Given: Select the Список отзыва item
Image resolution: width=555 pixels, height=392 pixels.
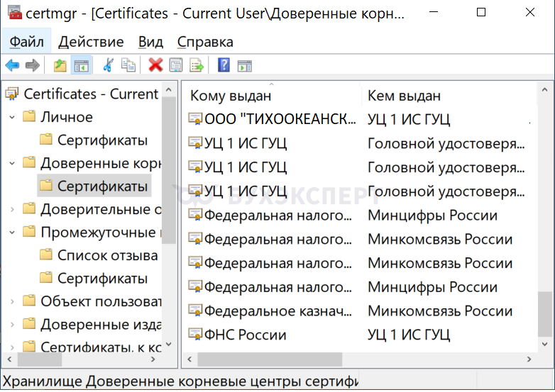Looking at the screenshot, I should tap(108, 255).
